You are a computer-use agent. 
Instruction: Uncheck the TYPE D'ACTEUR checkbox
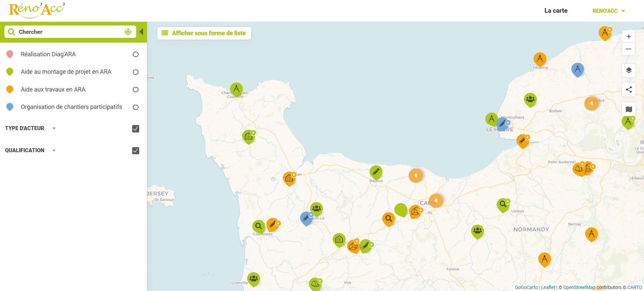tap(136, 129)
